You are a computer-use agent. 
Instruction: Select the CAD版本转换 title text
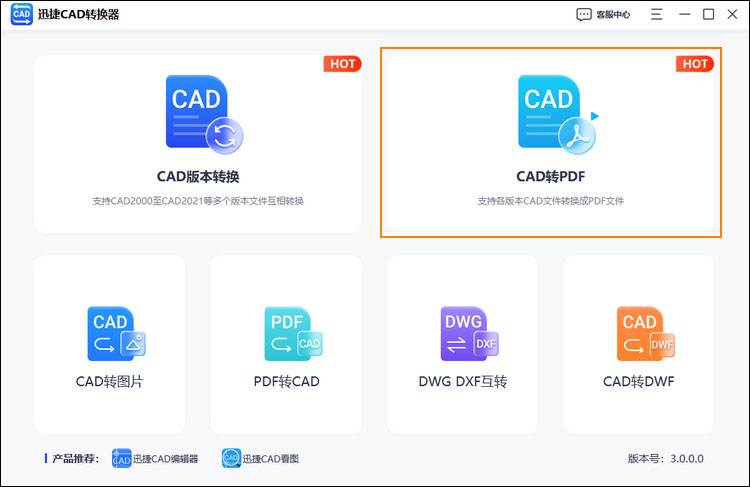click(198, 177)
